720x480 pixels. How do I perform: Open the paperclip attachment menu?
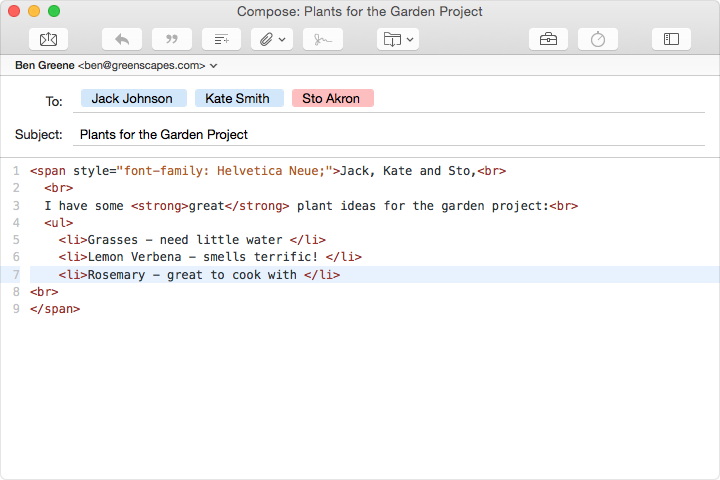[272, 39]
